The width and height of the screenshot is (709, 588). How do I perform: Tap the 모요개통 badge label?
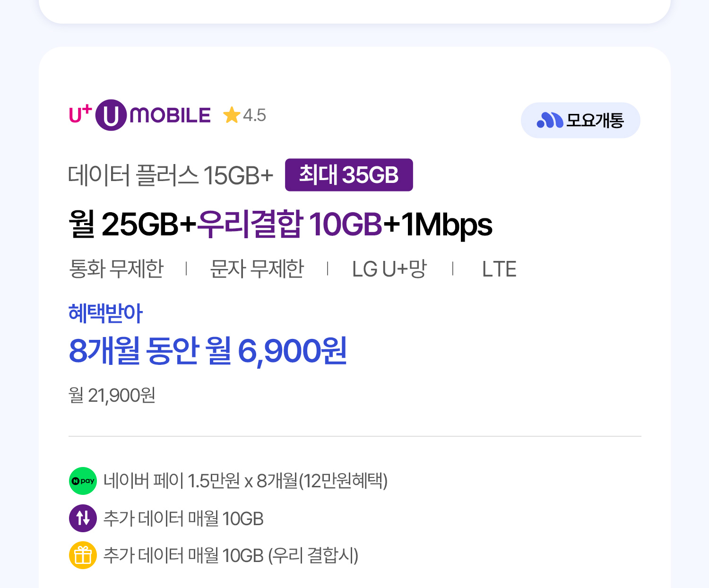[595, 121]
